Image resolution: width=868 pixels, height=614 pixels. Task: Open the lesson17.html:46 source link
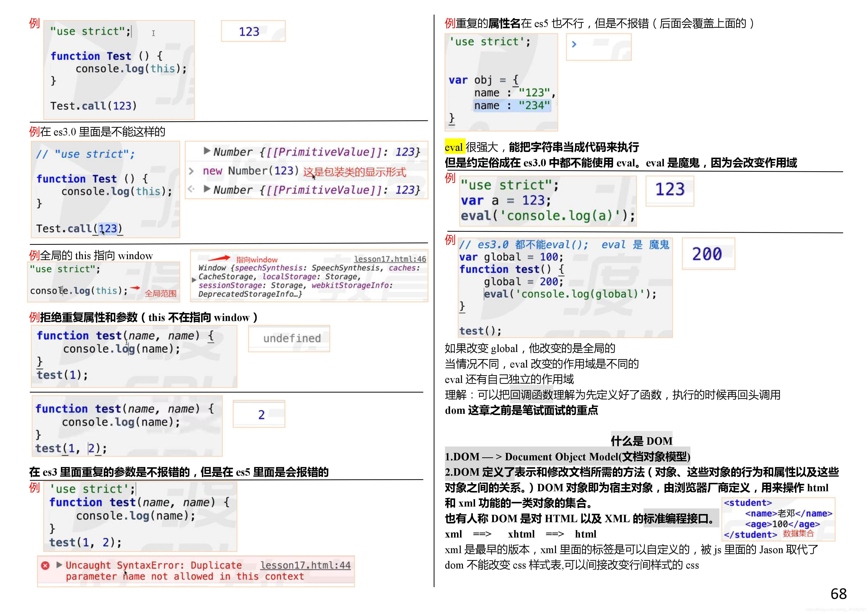click(390, 259)
